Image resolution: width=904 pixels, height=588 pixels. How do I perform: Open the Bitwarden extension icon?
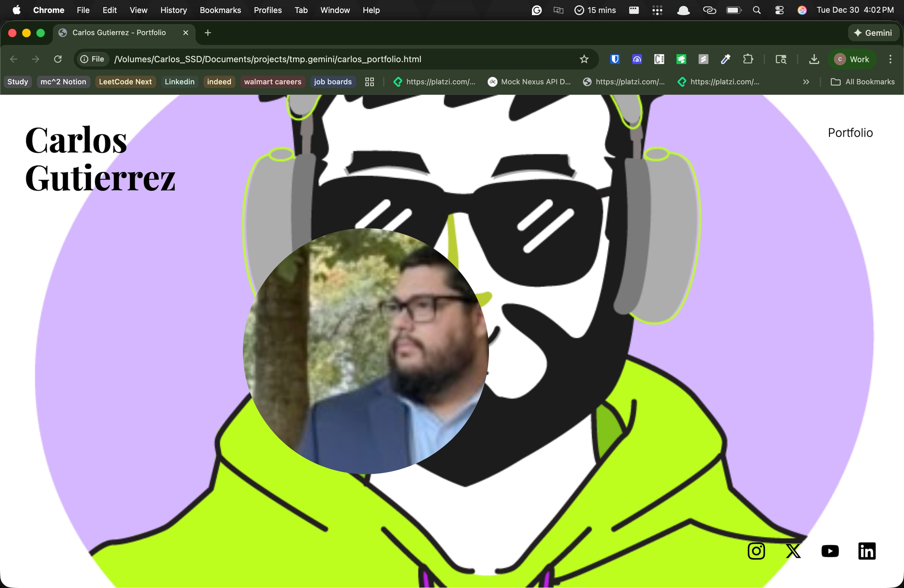(x=615, y=59)
